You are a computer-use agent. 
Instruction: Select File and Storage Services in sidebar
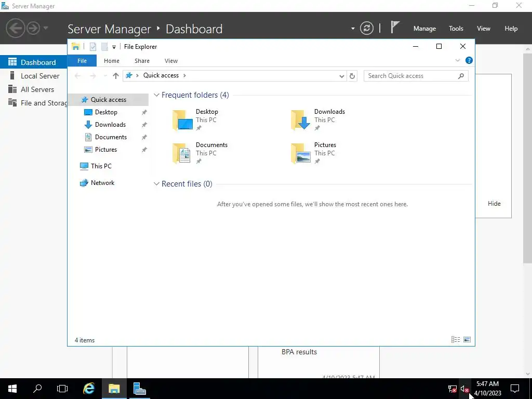34,103
